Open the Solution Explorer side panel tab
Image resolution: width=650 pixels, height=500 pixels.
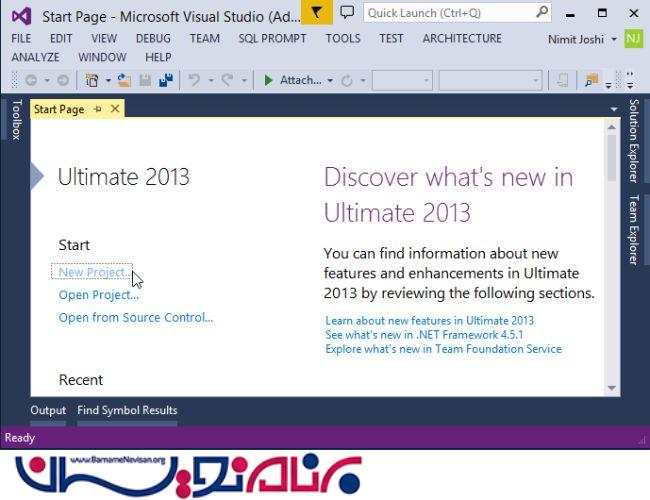pyautogui.click(x=633, y=140)
